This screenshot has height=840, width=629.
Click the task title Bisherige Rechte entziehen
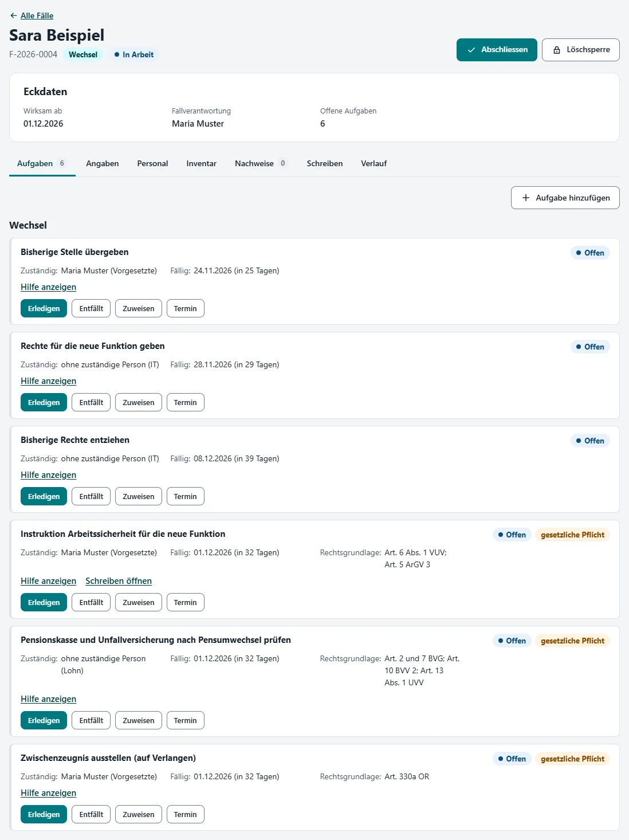(75, 440)
